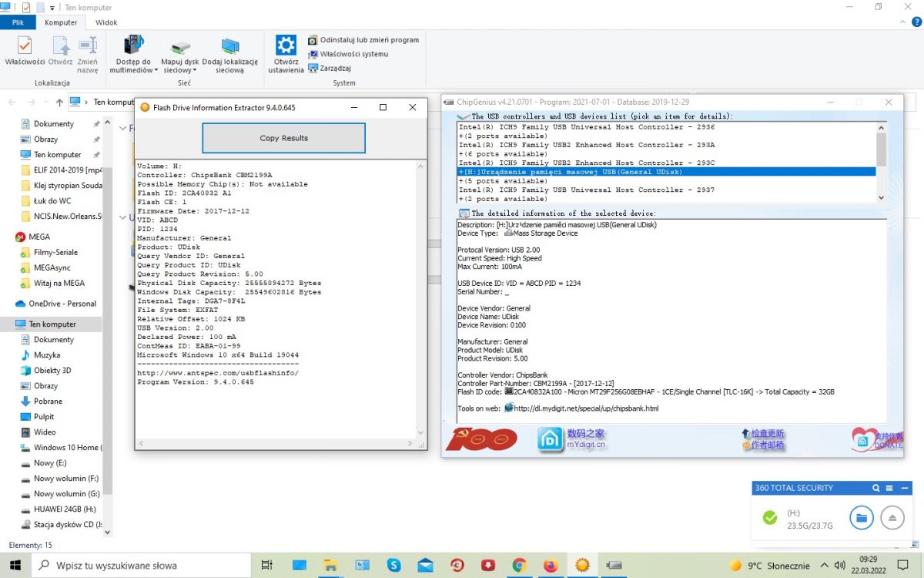Viewport: 924px width, 578px height.
Task: Open Chrome from the taskbar
Action: point(519,566)
